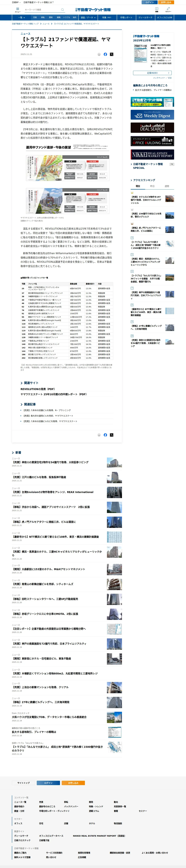This screenshot has width=186, height=868.
Task: Click the footer お申し込み button
Action: [73, 783]
